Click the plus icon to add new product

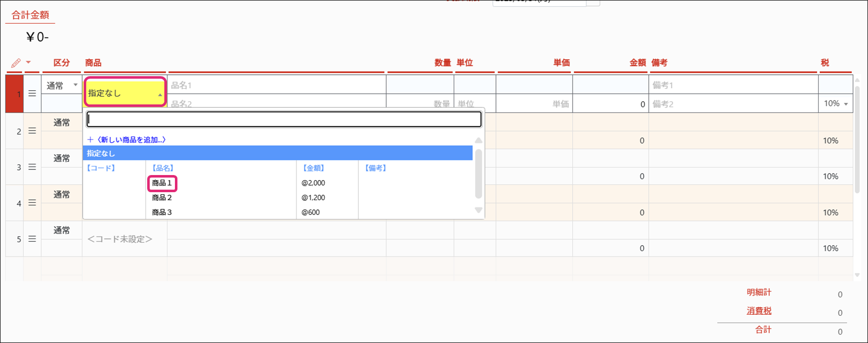click(90, 140)
